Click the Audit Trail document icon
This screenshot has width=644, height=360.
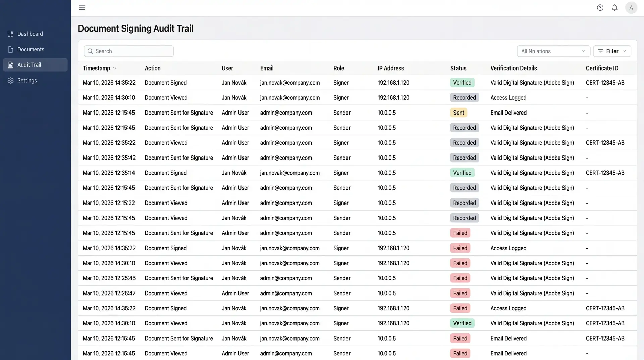pyautogui.click(x=10, y=64)
